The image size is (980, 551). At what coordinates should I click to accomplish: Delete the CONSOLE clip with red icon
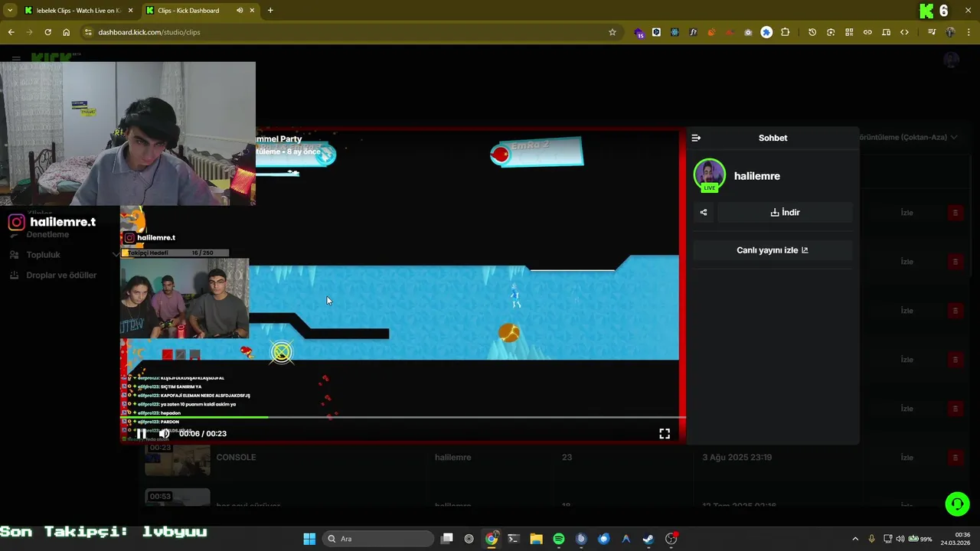tap(955, 458)
